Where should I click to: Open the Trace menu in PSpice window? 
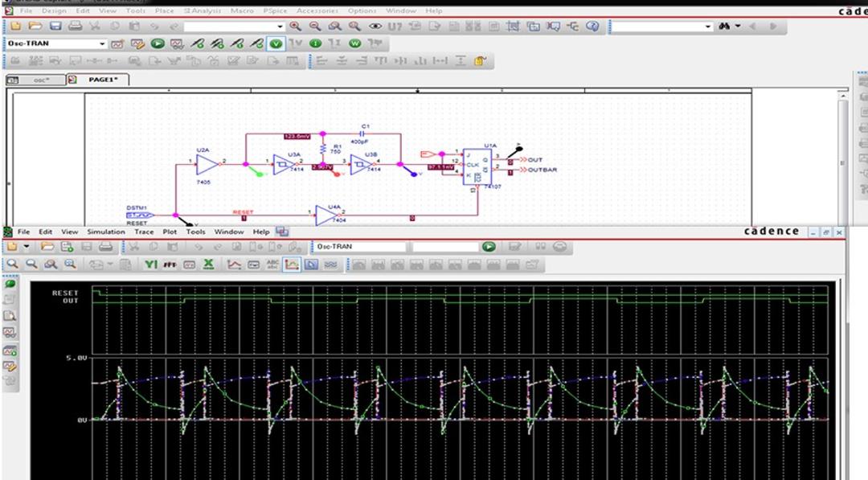pos(144,232)
